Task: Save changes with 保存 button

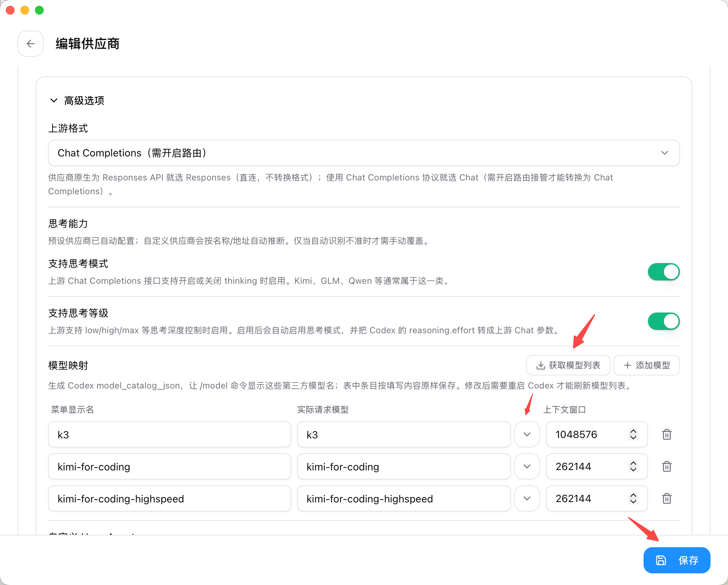Action: pyautogui.click(x=677, y=560)
